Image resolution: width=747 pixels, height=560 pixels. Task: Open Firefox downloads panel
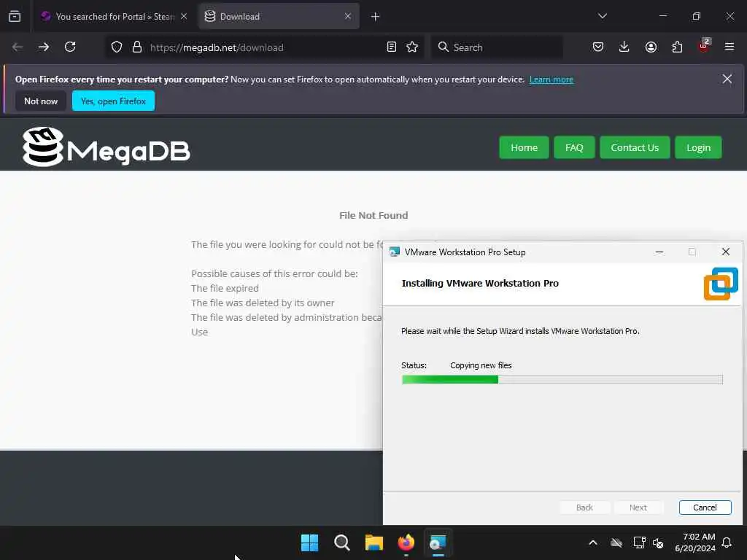pyautogui.click(x=624, y=47)
